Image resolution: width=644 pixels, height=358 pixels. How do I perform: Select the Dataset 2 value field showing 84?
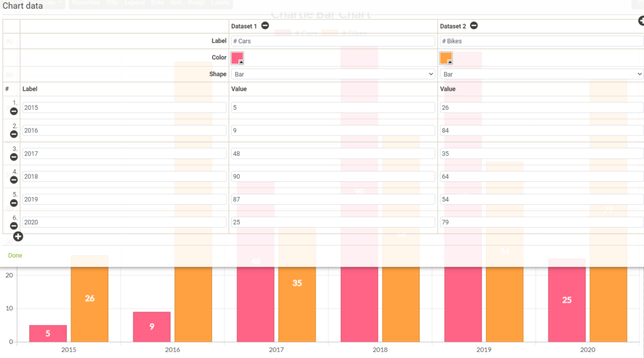tap(542, 130)
